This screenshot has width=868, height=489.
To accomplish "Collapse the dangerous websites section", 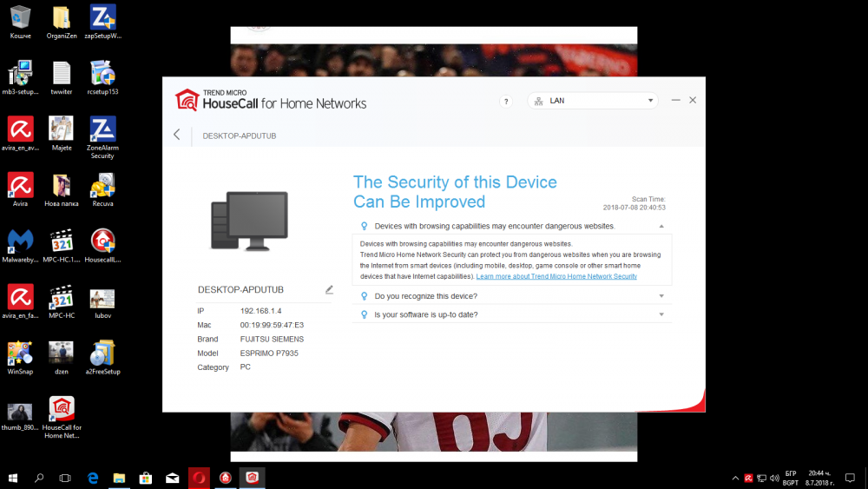I will tap(661, 226).
